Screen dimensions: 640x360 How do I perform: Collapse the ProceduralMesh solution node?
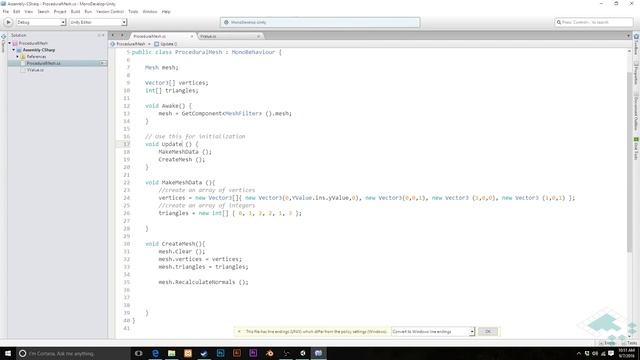10,43
